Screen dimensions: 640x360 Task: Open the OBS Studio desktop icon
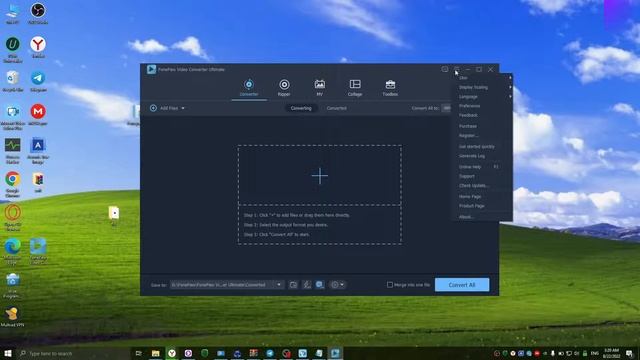[x=38, y=13]
